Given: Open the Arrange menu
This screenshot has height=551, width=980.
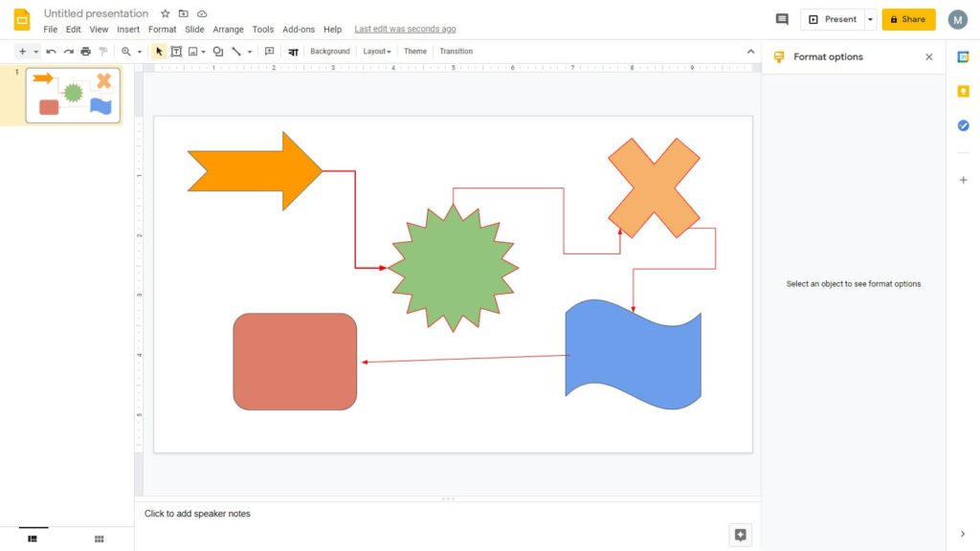Looking at the screenshot, I should pyautogui.click(x=228, y=30).
